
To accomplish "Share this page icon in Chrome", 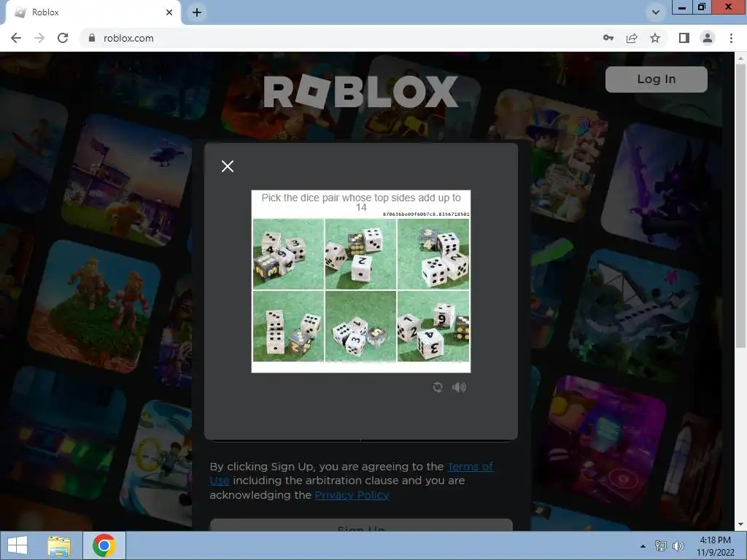I will click(x=632, y=38).
